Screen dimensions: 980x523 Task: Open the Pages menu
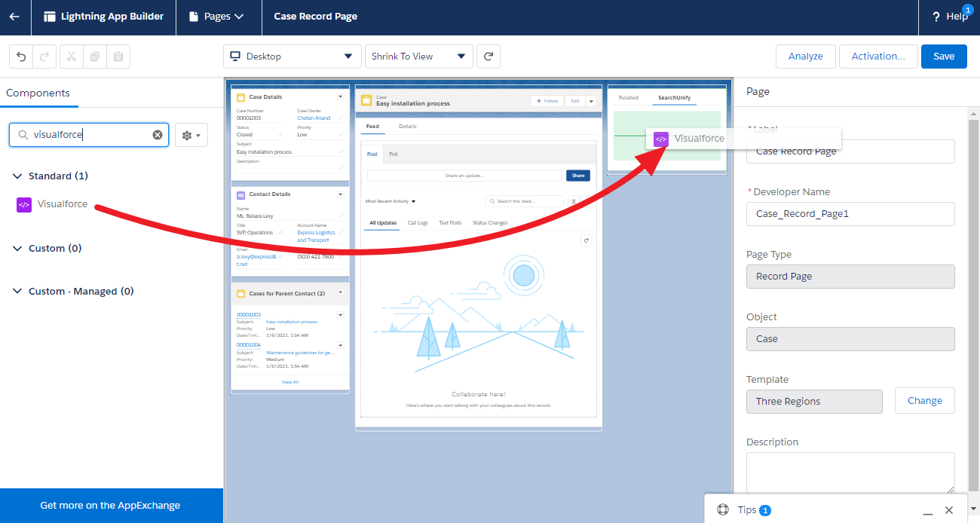[217, 17]
